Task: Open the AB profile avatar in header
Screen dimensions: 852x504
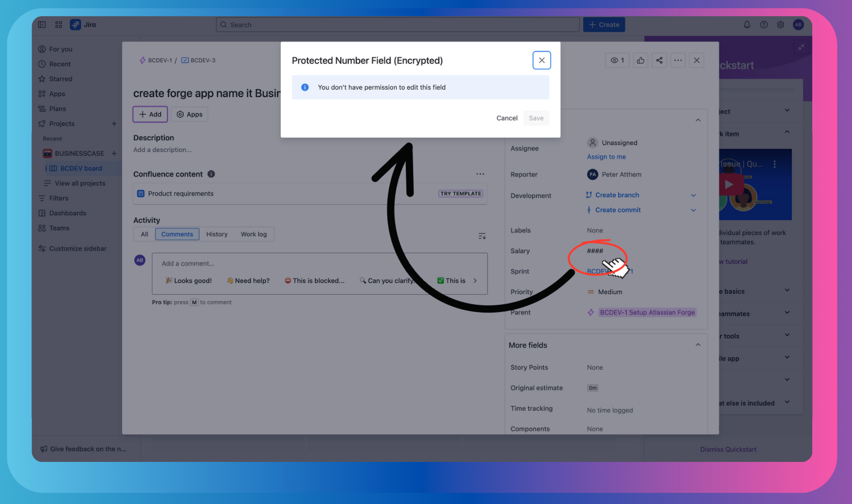Action: click(x=798, y=25)
